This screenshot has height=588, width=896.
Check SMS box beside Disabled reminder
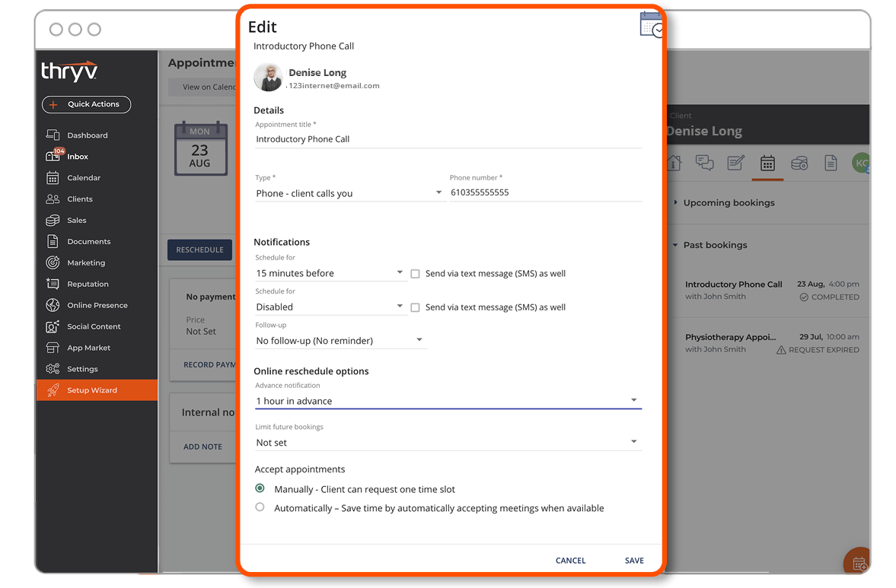click(416, 308)
